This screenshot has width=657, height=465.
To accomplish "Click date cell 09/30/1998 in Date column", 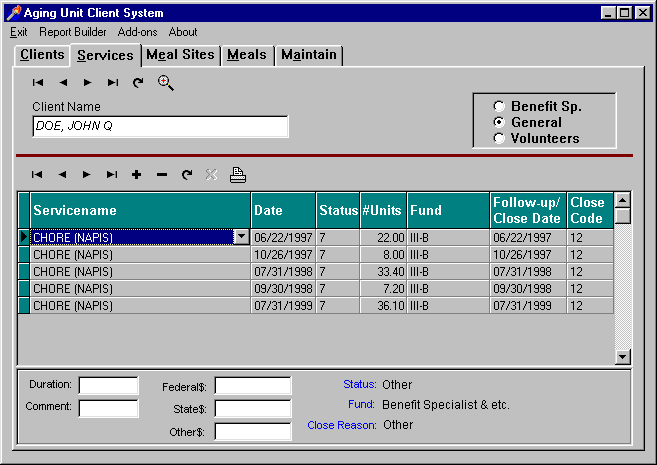I will (x=283, y=289).
